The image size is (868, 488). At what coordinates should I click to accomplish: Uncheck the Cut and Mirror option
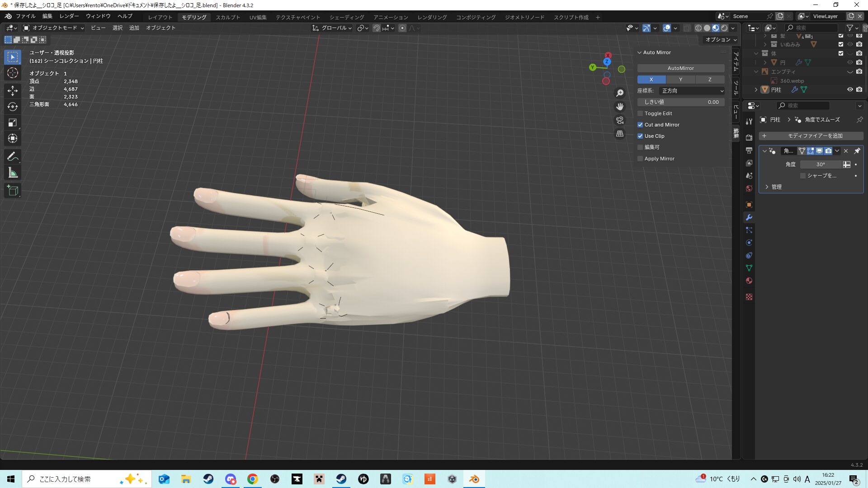(640, 125)
